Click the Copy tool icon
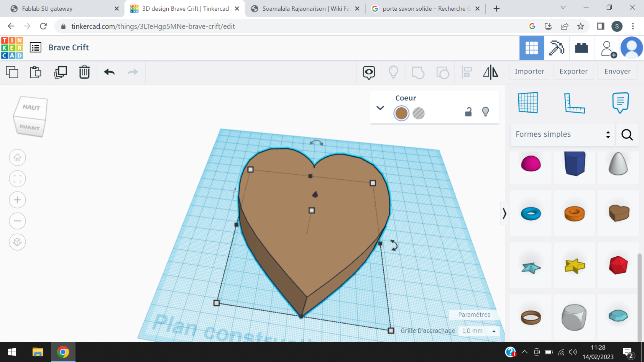 coord(12,72)
